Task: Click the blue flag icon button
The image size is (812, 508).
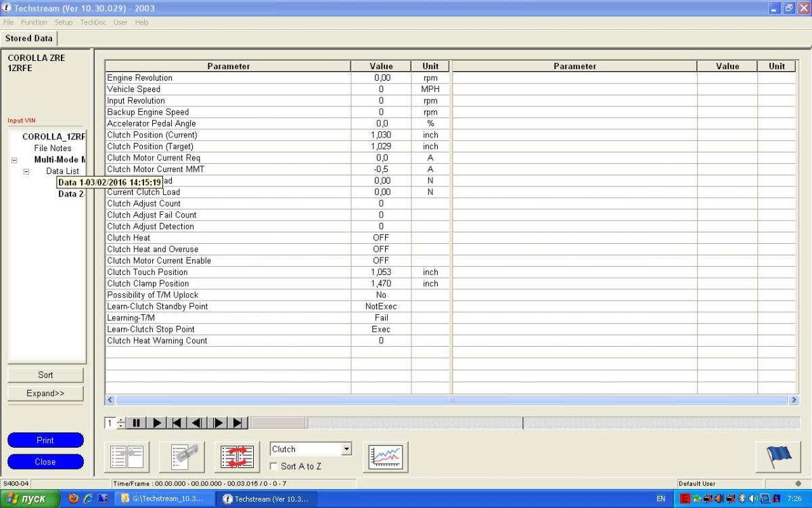Action: [x=778, y=457]
